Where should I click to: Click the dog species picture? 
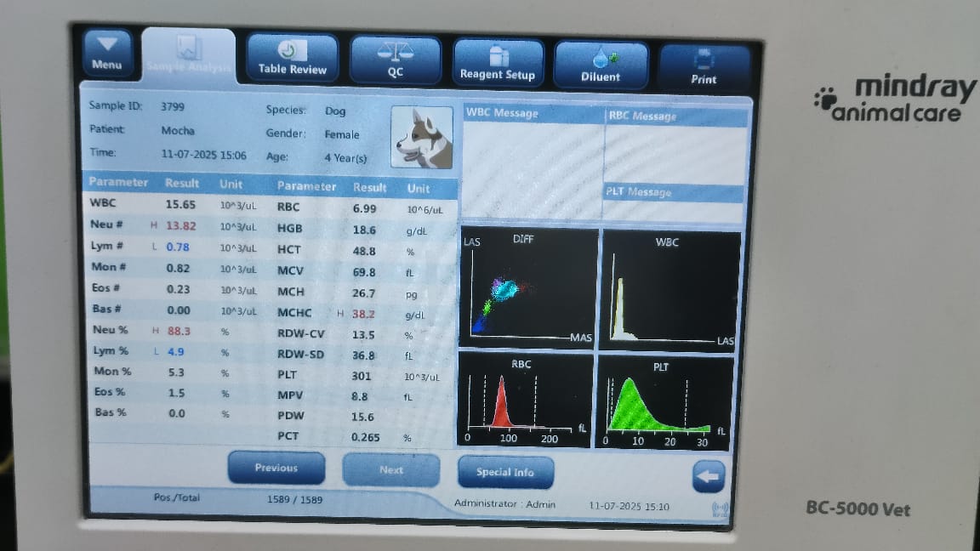point(422,137)
